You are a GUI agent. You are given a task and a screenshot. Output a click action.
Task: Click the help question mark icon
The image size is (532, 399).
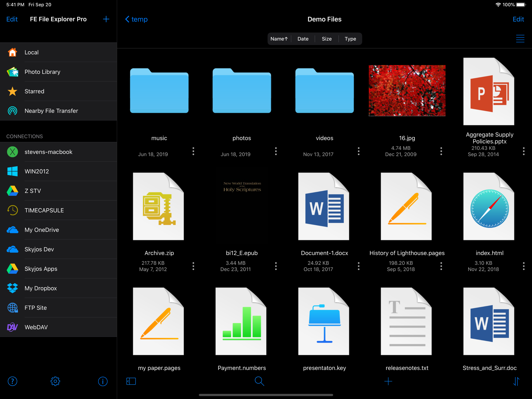pos(12,381)
